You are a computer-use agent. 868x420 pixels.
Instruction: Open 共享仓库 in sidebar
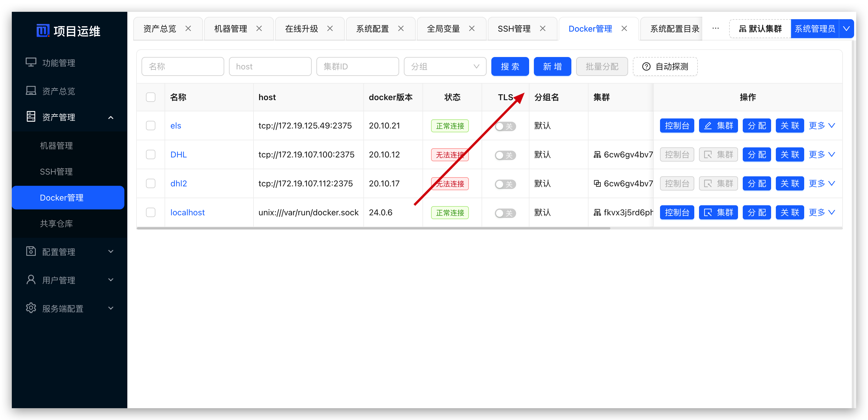pyautogui.click(x=57, y=224)
